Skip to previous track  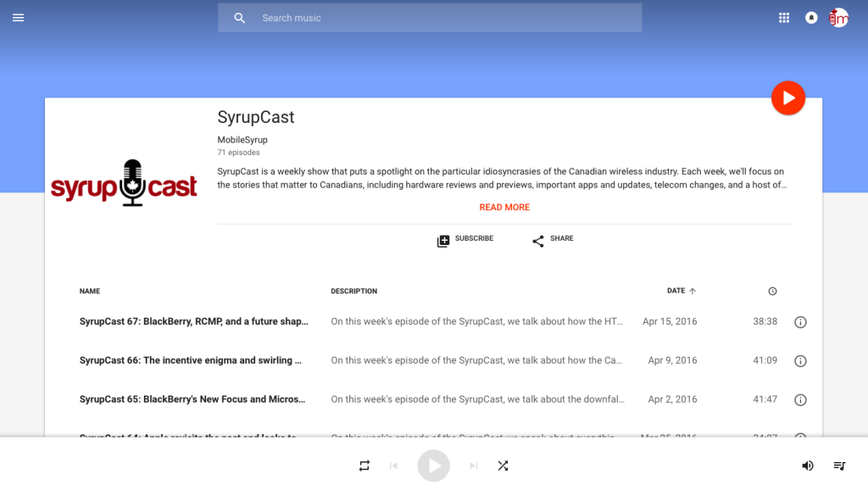click(393, 465)
